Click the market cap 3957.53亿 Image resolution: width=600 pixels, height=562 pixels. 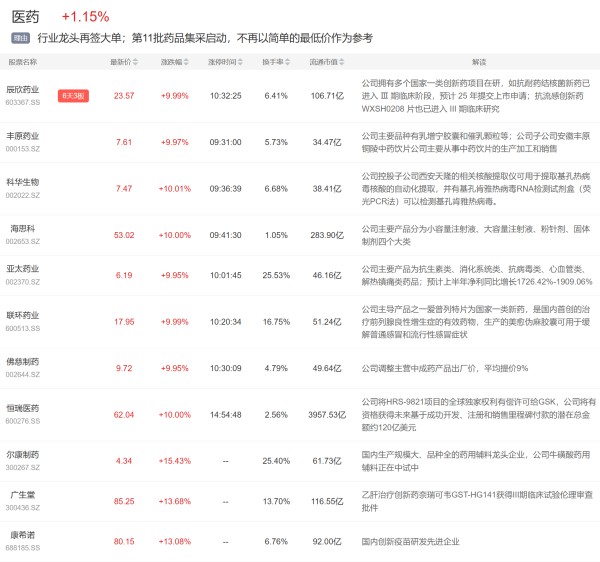(x=327, y=415)
